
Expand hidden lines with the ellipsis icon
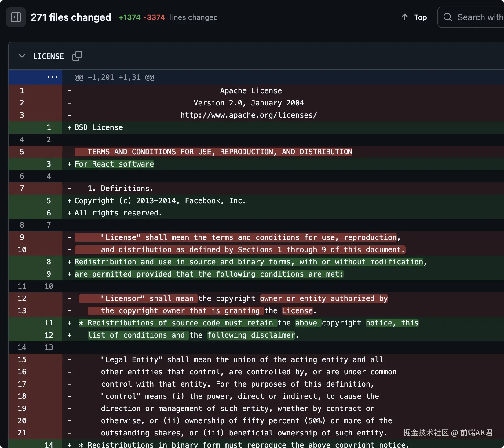click(x=52, y=77)
